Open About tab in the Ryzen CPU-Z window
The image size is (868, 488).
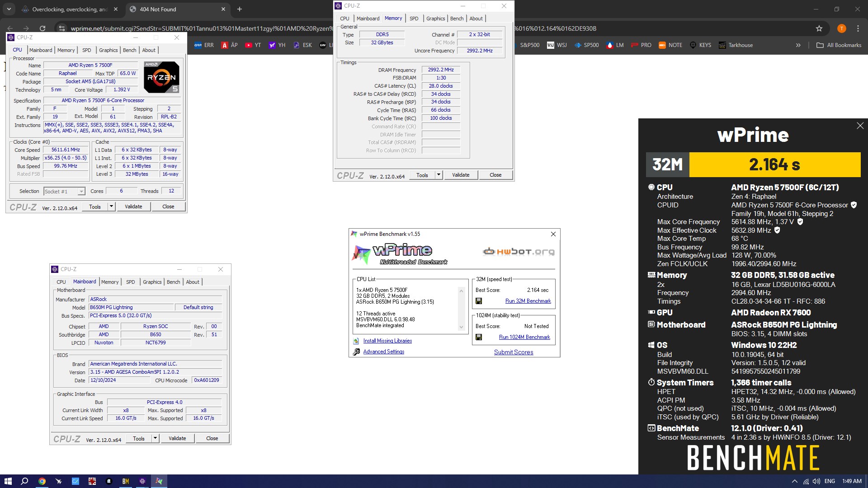149,50
